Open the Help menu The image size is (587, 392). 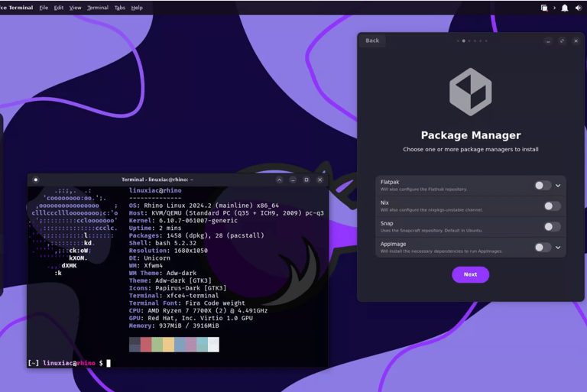[137, 8]
